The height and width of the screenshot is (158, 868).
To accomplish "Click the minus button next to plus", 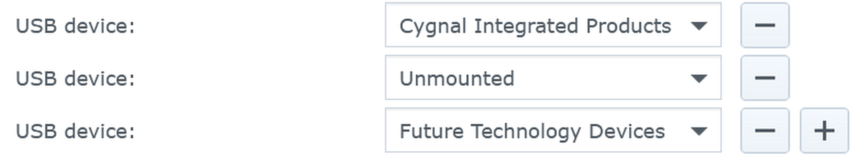I will 765,130.
